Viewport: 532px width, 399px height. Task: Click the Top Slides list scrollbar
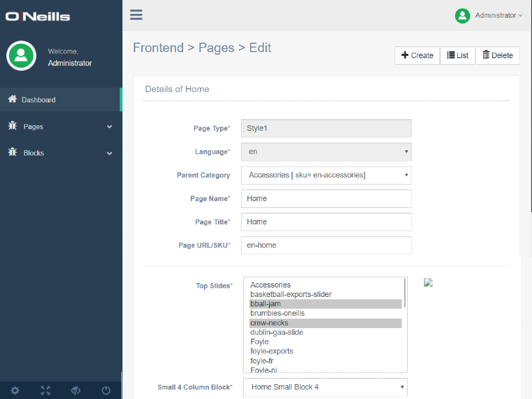(405, 293)
